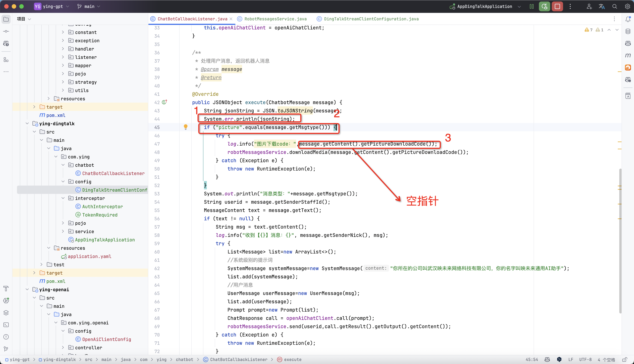Select TokenRequired annotation in the tree
634x364 pixels.
[x=96, y=215]
